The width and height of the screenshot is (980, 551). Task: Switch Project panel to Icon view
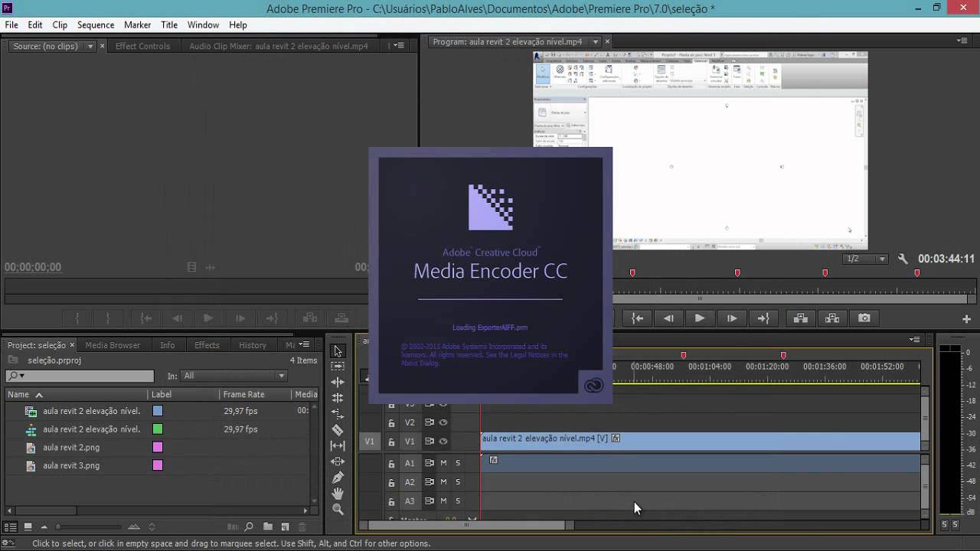point(28,527)
